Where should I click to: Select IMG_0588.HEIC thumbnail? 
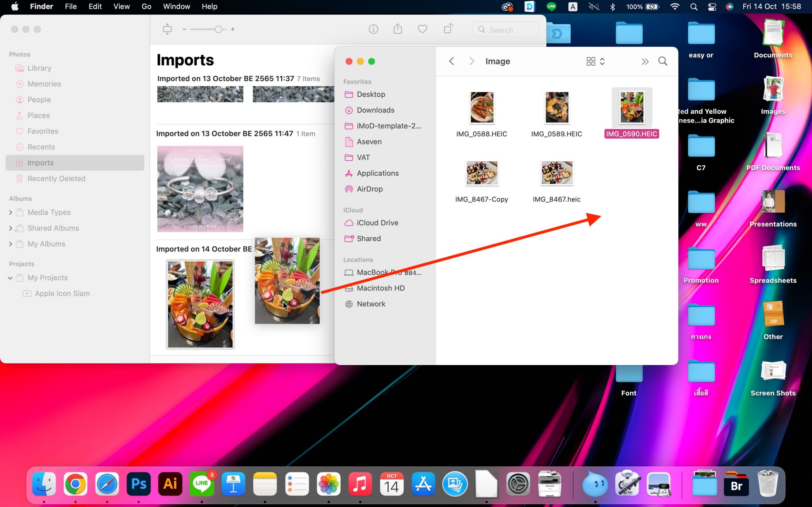pyautogui.click(x=481, y=108)
